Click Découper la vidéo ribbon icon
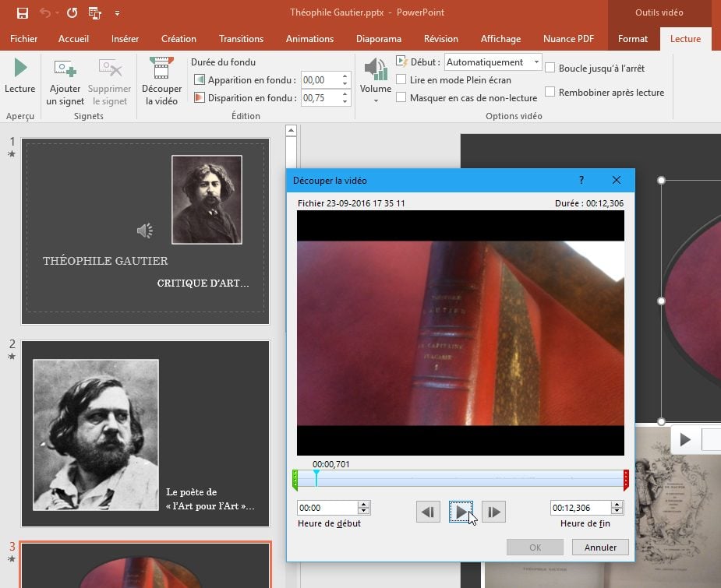721x588 pixels. pyautogui.click(x=161, y=68)
